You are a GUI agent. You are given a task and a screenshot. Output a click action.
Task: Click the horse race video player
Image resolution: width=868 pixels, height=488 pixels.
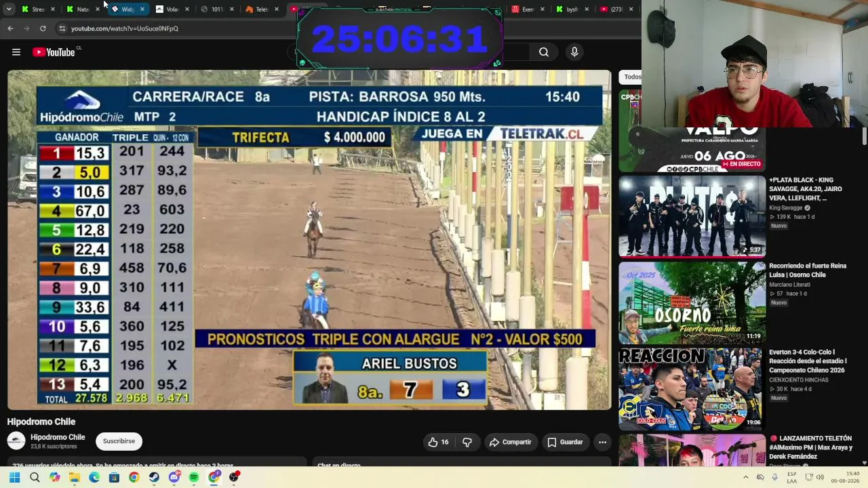pos(309,240)
